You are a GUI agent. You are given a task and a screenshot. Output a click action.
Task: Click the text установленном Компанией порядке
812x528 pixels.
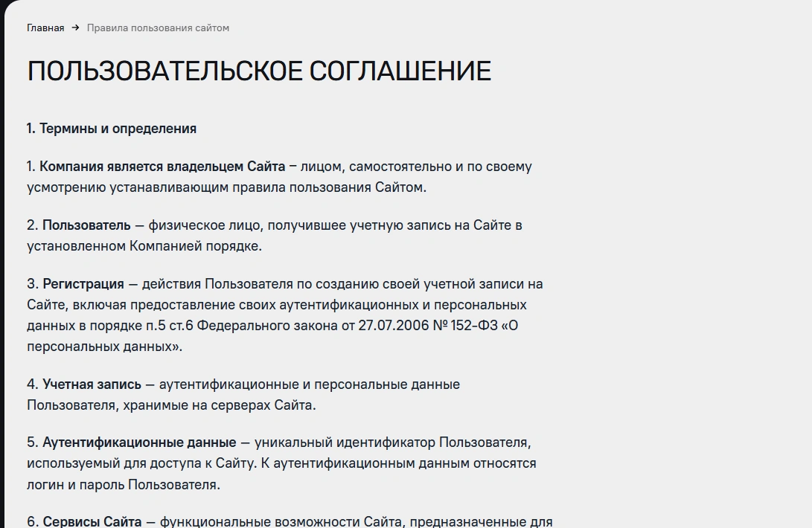(x=144, y=246)
